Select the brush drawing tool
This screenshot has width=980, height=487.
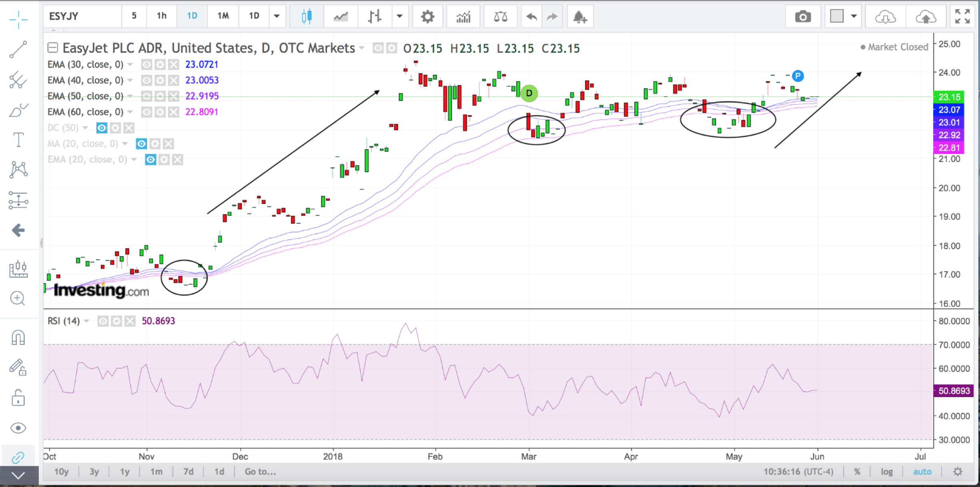pos(18,110)
